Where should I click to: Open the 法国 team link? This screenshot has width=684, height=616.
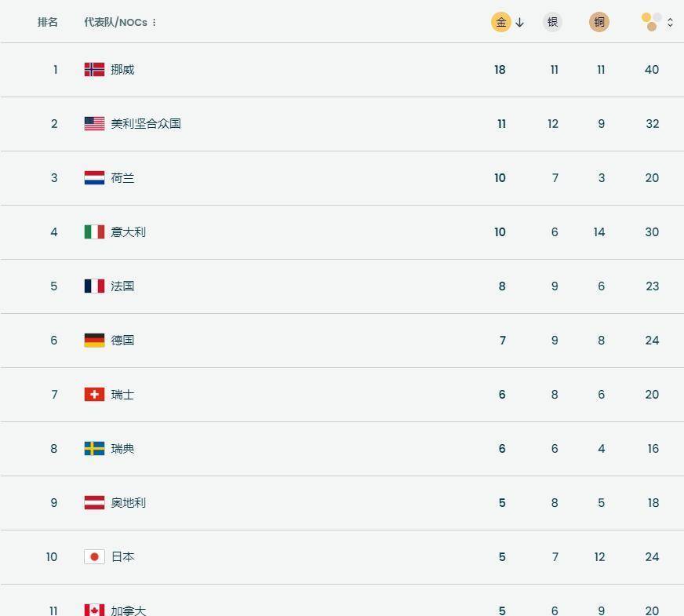122,286
